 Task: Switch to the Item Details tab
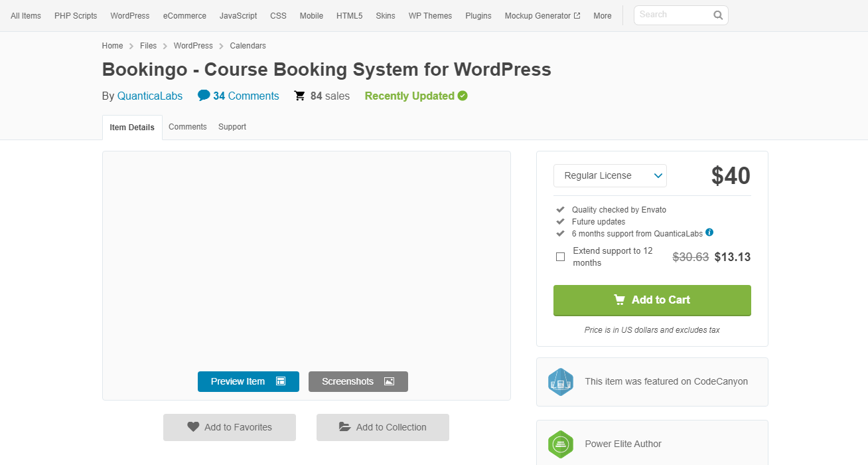pos(132,128)
